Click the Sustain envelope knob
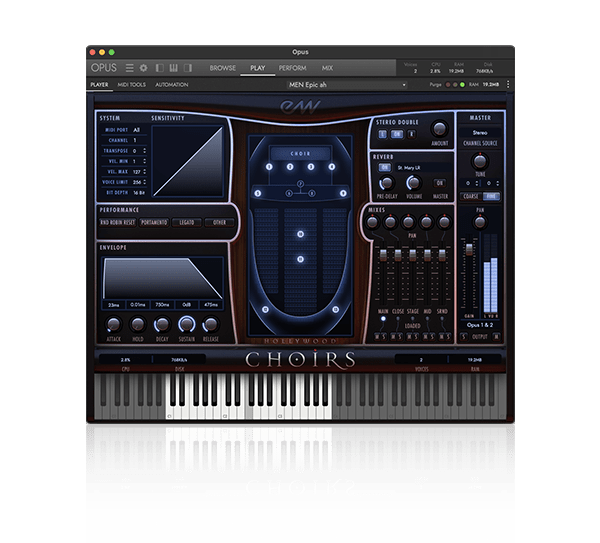Image resolution: width=600 pixels, height=543 pixels. (185, 324)
